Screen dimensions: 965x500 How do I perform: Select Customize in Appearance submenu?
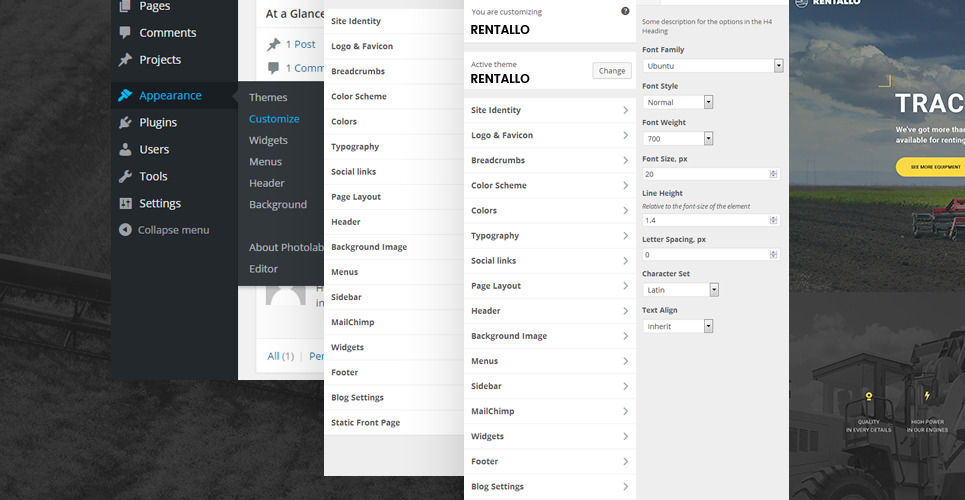pos(274,119)
